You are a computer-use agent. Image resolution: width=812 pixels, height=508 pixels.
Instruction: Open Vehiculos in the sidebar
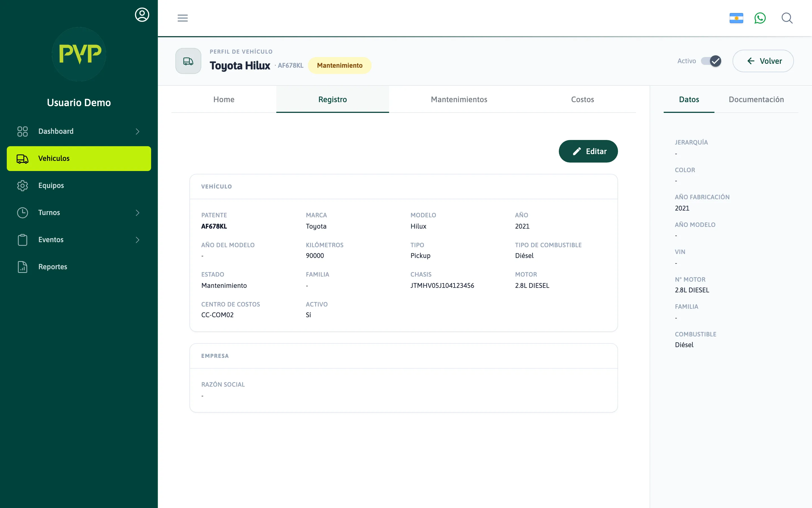pos(79,159)
